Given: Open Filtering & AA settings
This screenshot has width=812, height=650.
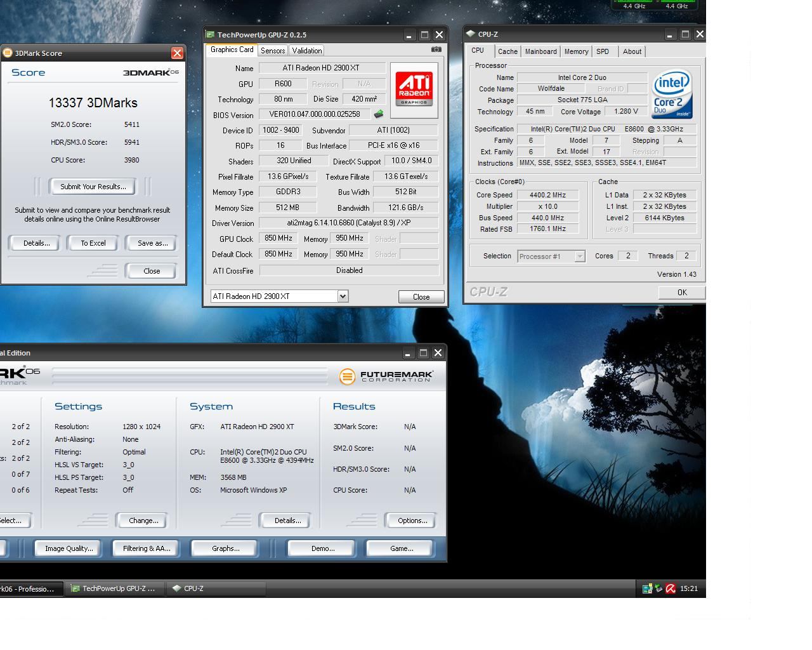Looking at the screenshot, I should 147,548.
